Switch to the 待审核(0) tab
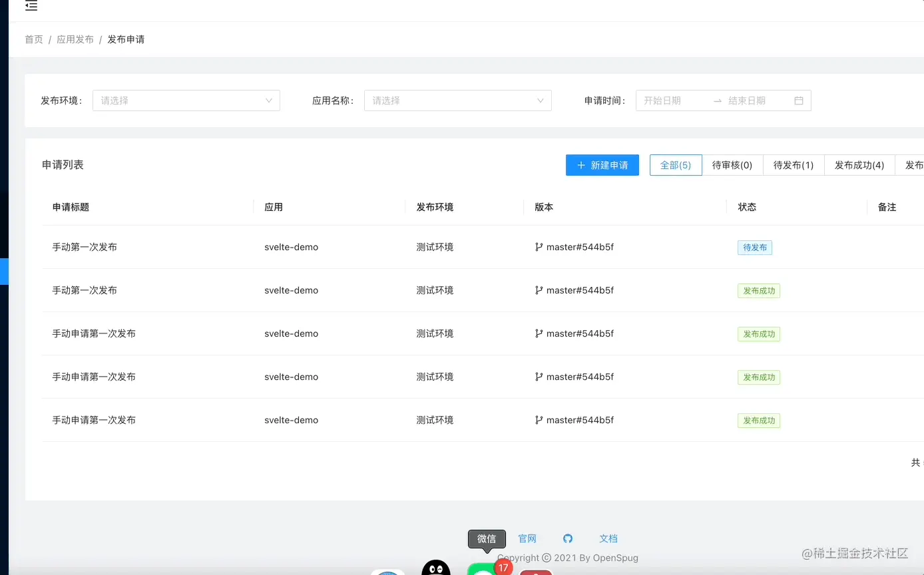This screenshot has height=575, width=924. 733,164
